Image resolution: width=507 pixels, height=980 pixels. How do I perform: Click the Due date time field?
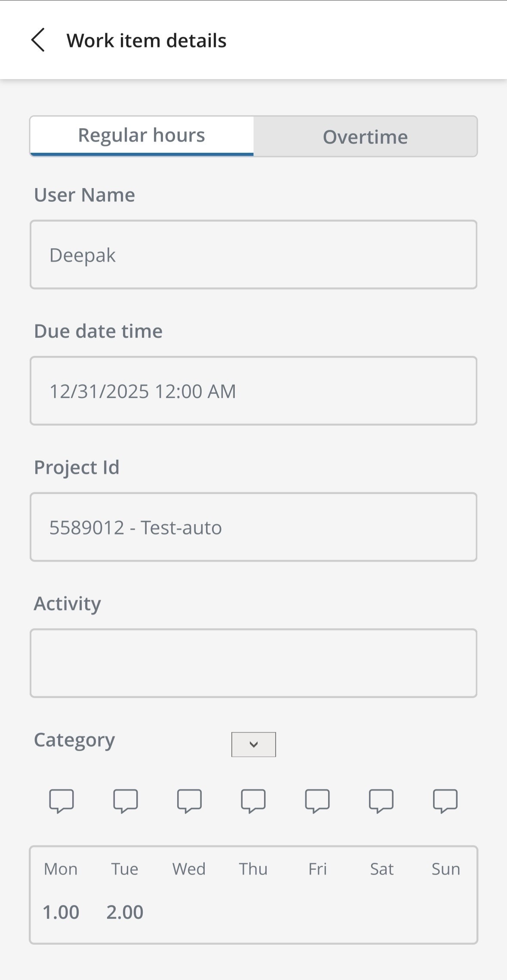coord(253,391)
